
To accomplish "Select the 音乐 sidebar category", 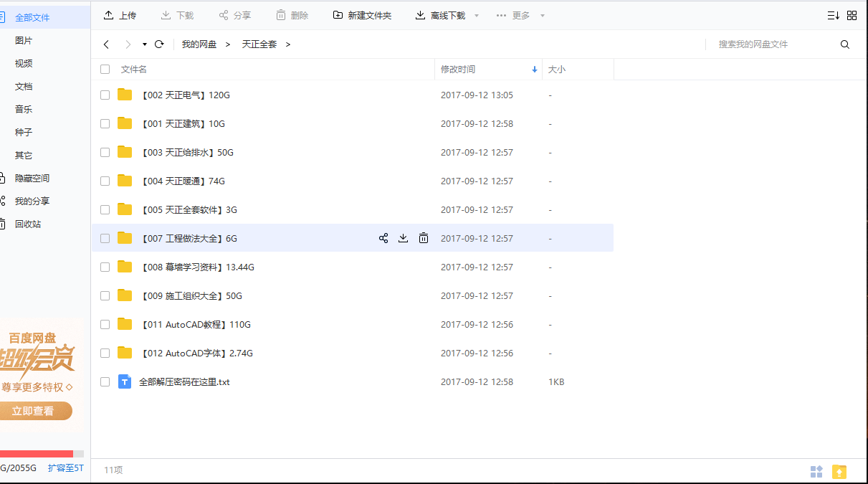I will point(24,110).
